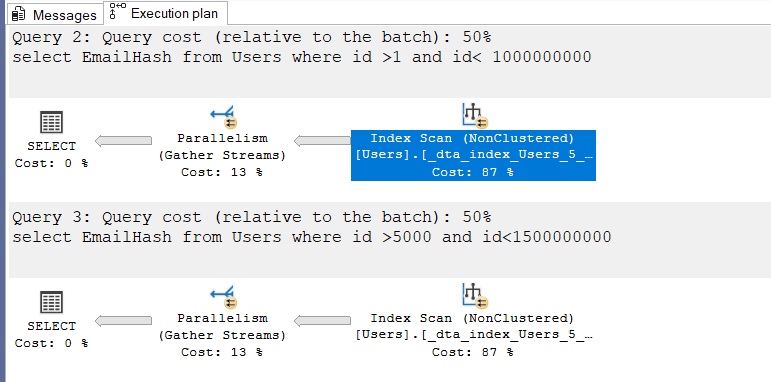
Task: Click Query 2 statement text 'id< 1000000000'
Action: [521, 57]
